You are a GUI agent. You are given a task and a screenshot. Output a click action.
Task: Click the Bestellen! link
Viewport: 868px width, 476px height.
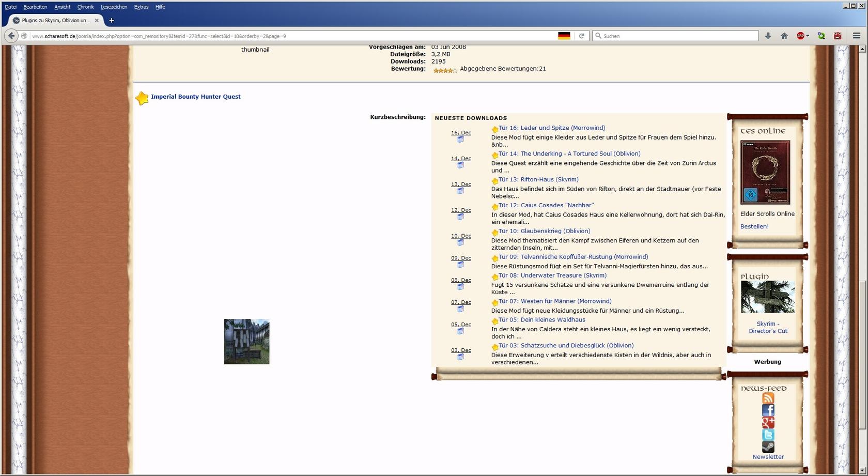[x=754, y=226]
